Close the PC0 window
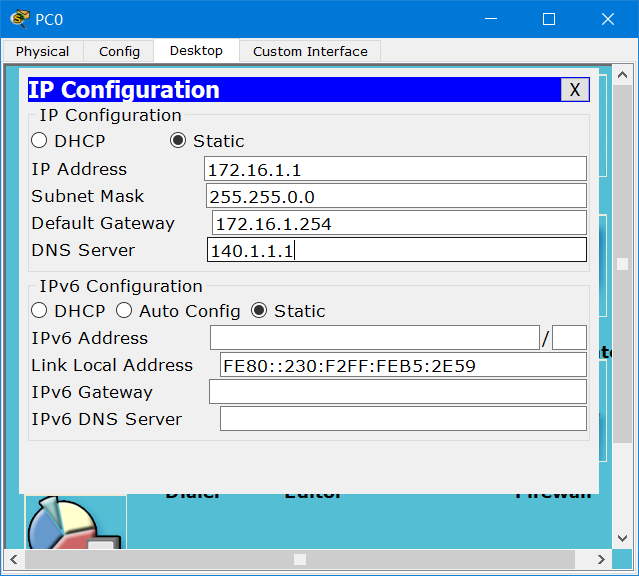 [608, 19]
